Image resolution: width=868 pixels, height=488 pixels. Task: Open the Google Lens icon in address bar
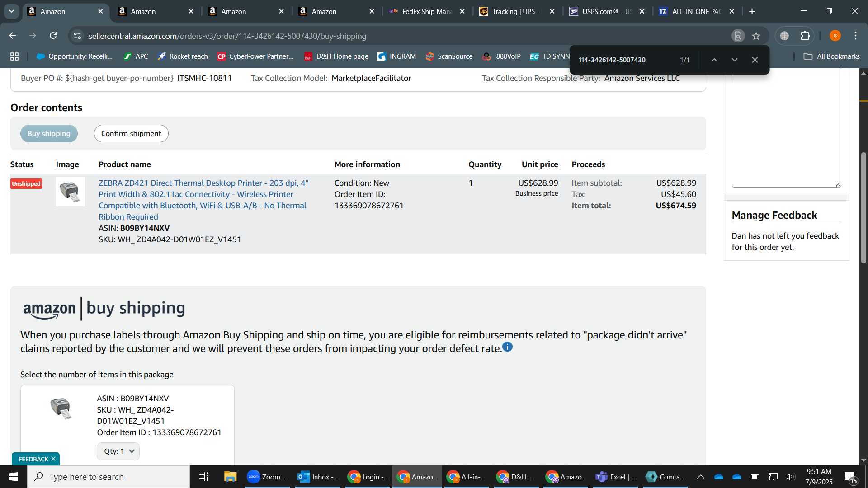click(738, 36)
